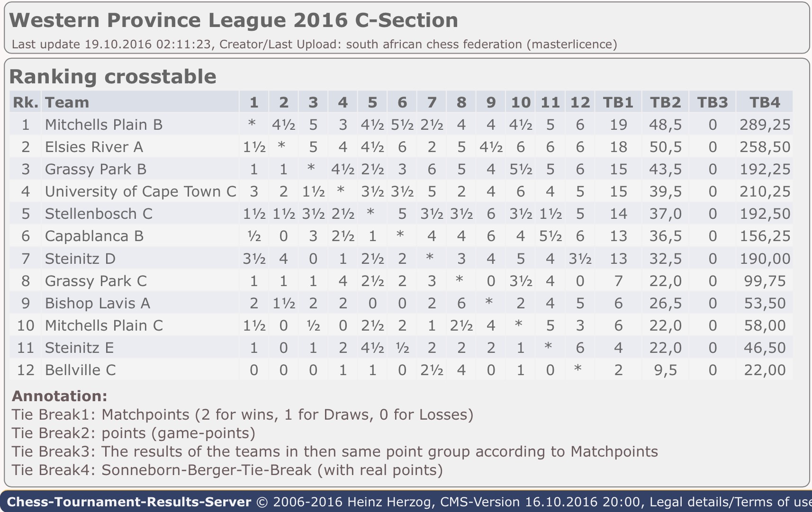This screenshot has width=812, height=512.
Task: Select the Grassy Park B team
Action: 96,169
